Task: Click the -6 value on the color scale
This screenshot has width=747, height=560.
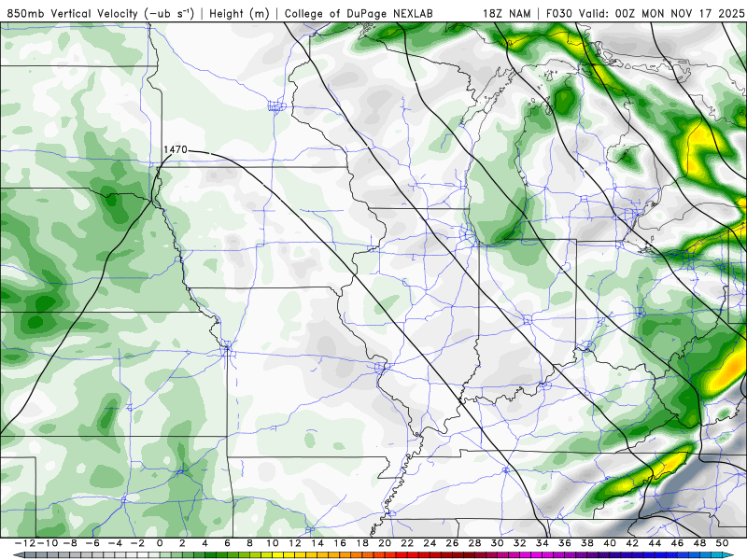Action: [92, 543]
